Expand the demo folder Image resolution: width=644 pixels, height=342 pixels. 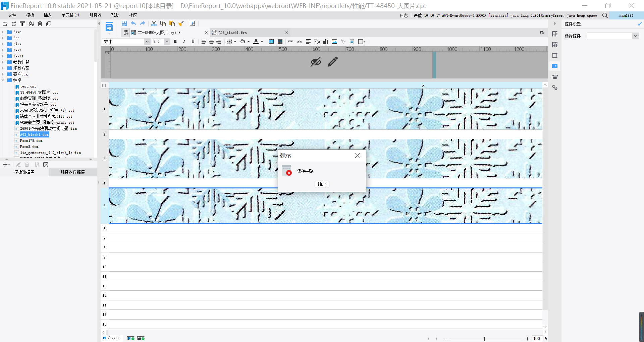(x=3, y=32)
